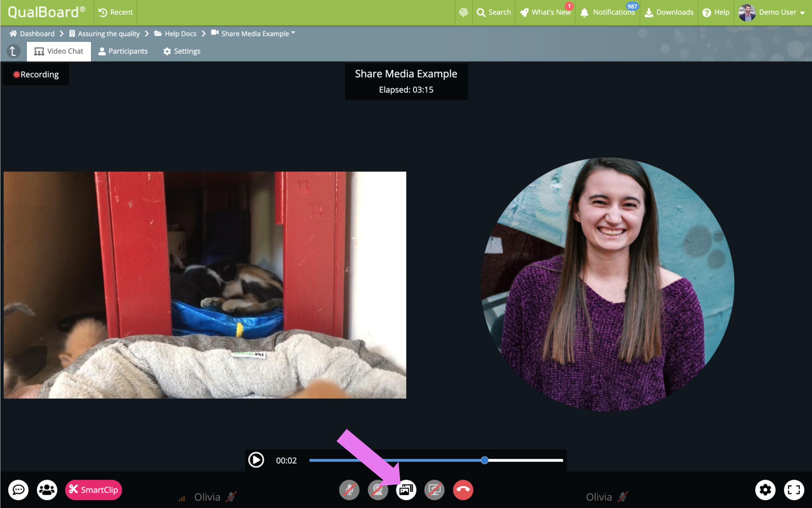This screenshot has width=812, height=508.
Task: Switch to the Participants tab
Action: [123, 51]
